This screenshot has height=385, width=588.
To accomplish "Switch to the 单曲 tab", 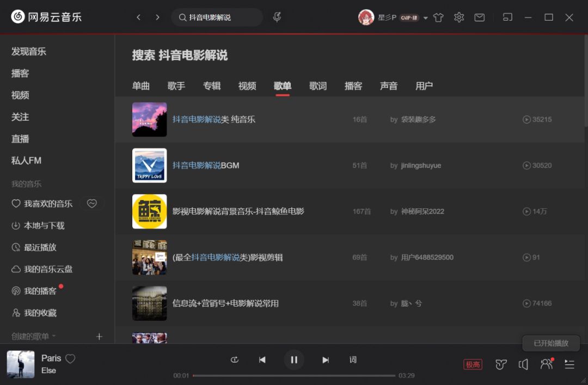I will (141, 86).
